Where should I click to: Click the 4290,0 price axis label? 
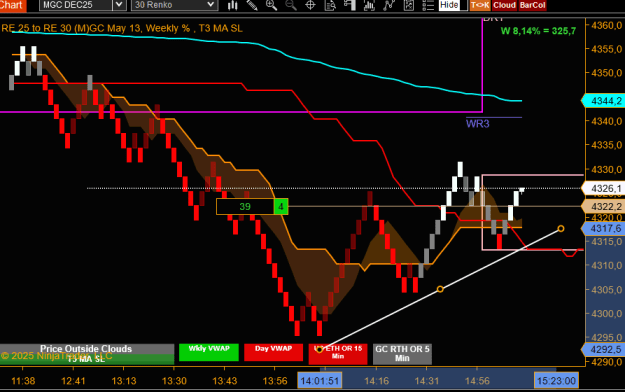point(607,362)
